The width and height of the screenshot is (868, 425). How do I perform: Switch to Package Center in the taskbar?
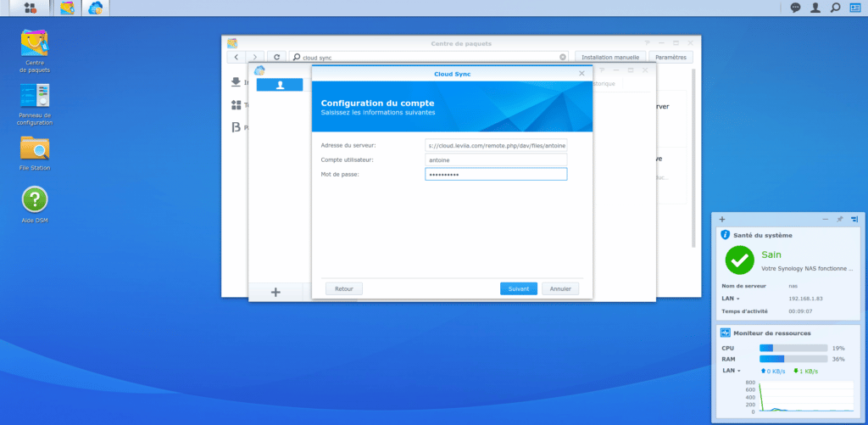[67, 8]
